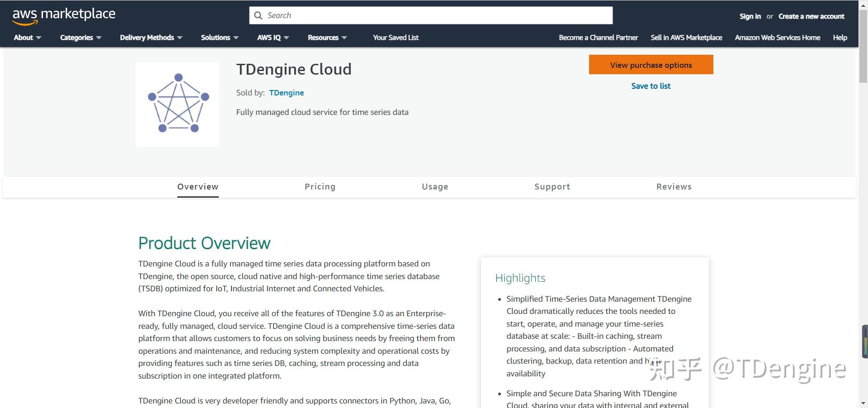Image resolution: width=868 pixels, height=408 pixels.
Task: Open the Support tab
Action: (552, 187)
